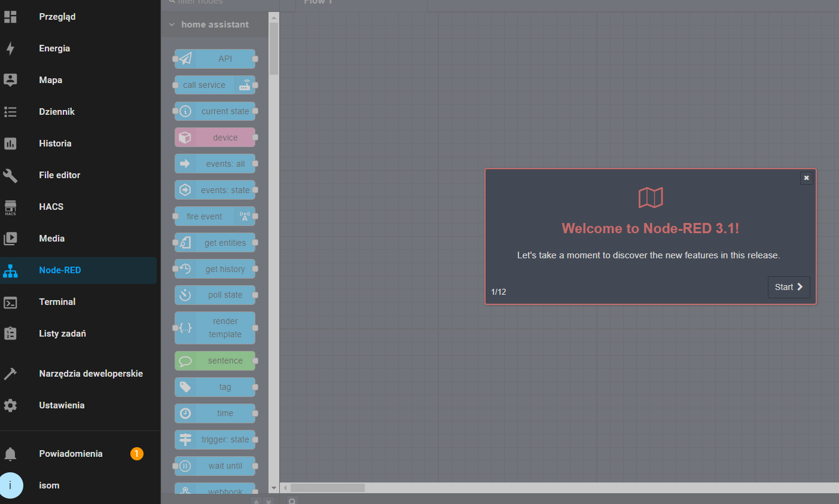
Task: Open the Przegląd dashboard icon
Action: pos(10,17)
